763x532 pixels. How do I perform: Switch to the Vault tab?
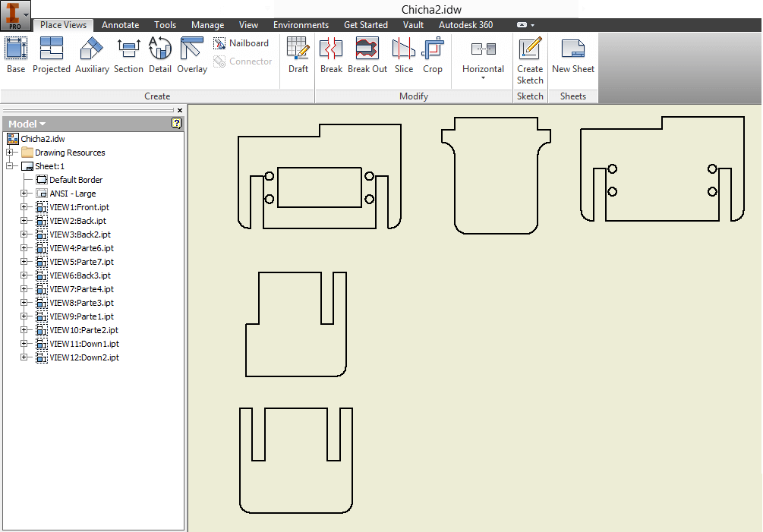pos(413,25)
